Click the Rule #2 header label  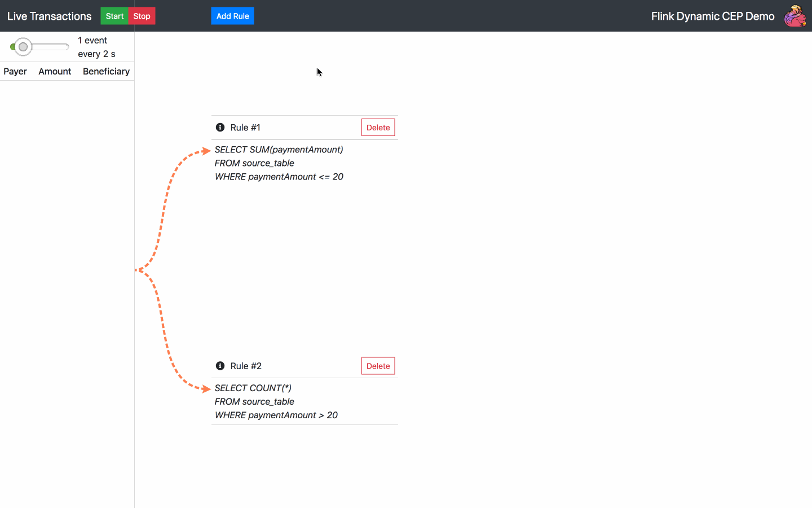point(246,366)
